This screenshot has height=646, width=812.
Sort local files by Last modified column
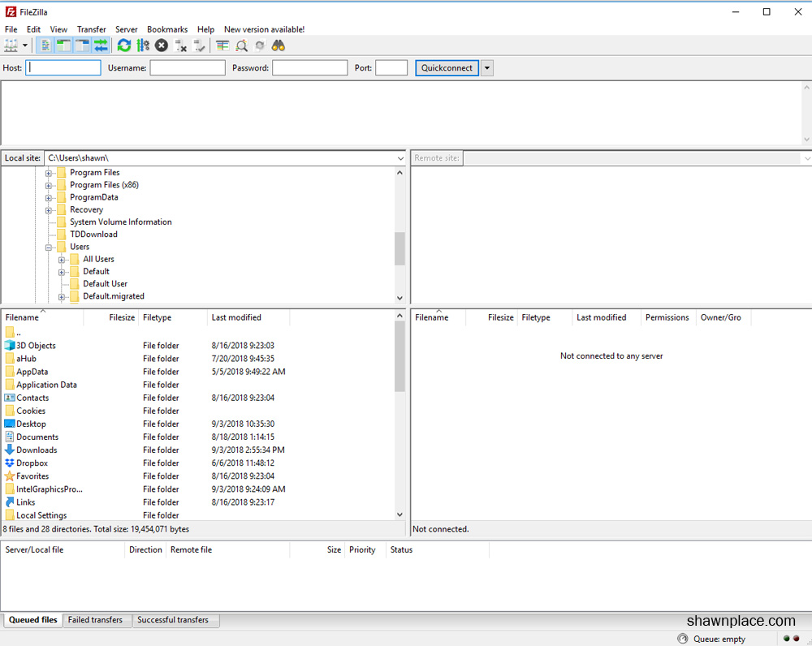pyautogui.click(x=248, y=317)
